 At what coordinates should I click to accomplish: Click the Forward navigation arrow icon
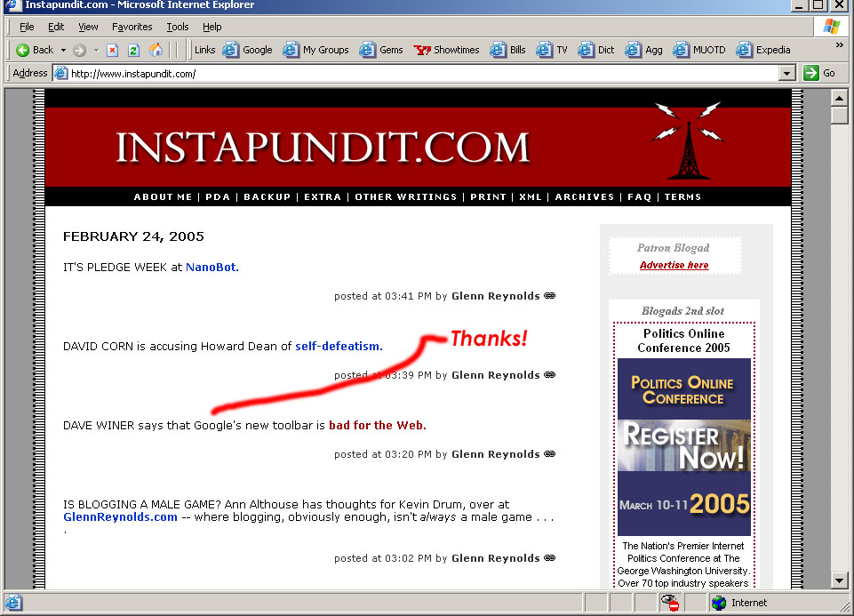(79, 50)
